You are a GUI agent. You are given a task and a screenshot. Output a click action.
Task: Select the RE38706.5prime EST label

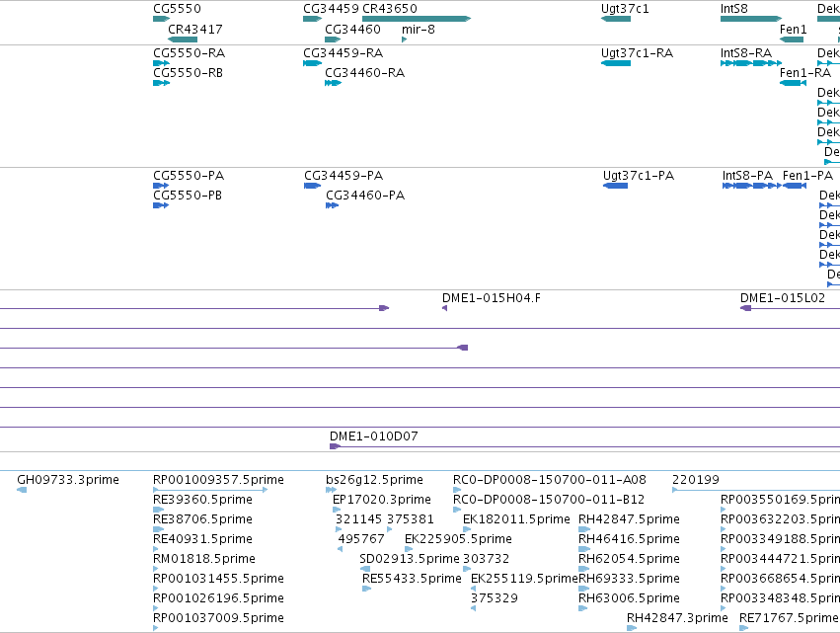[x=202, y=519]
